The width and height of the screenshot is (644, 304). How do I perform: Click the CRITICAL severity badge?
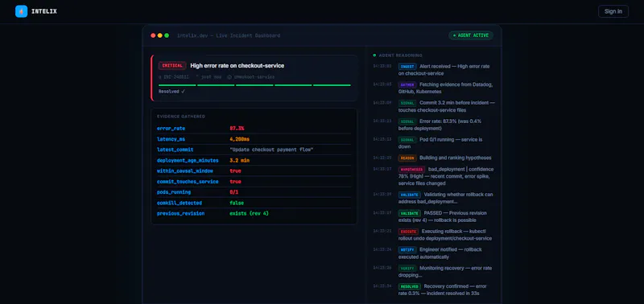[x=172, y=66]
